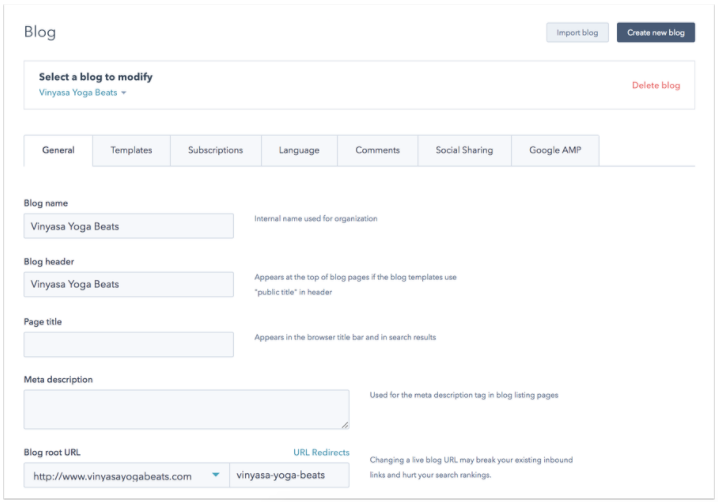Viewport: 718px width, 502px height.
Task: Click the Meta description text area
Action: (186, 409)
